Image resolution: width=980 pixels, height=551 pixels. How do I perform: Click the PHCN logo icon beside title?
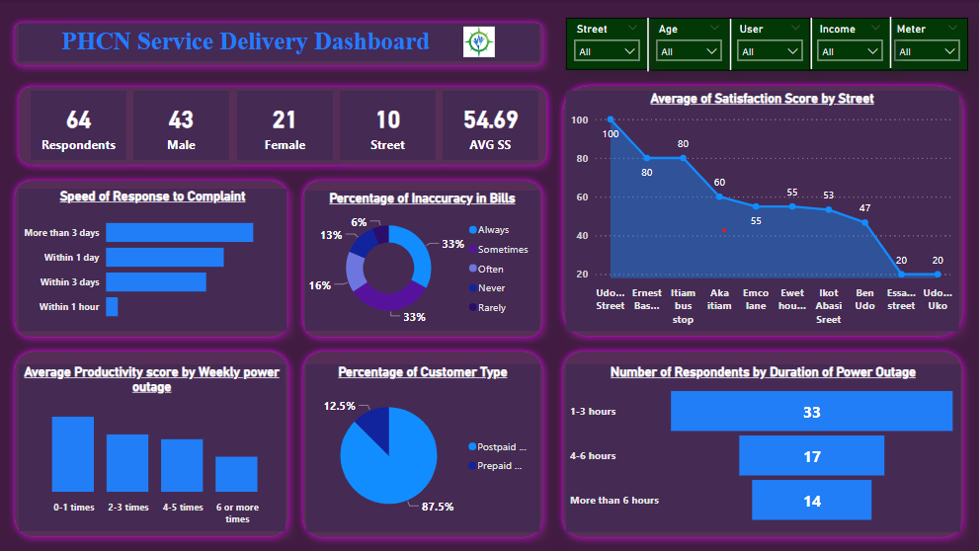[479, 41]
